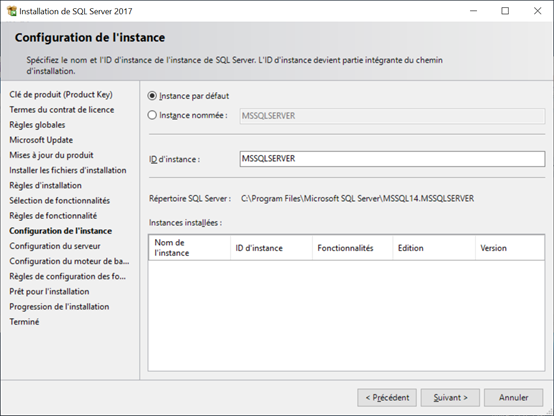Viewport: 554px width, 416px height.
Task: Select the 'Instance nommée' radio button
Action: pos(152,115)
